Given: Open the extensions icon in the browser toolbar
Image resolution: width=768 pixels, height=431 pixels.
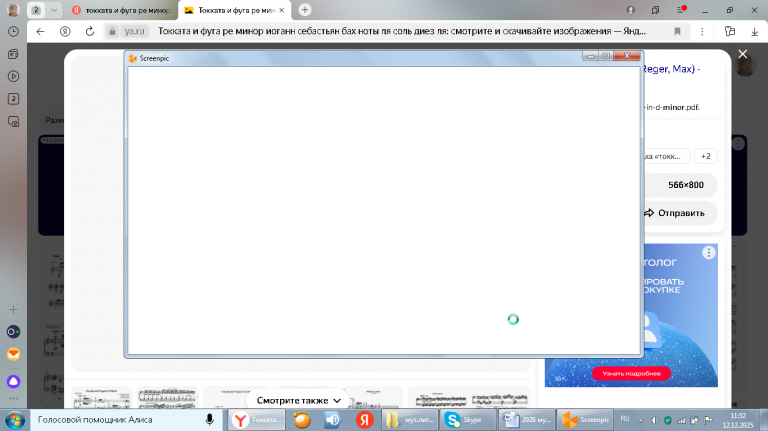Looking at the screenshot, I should (x=730, y=31).
